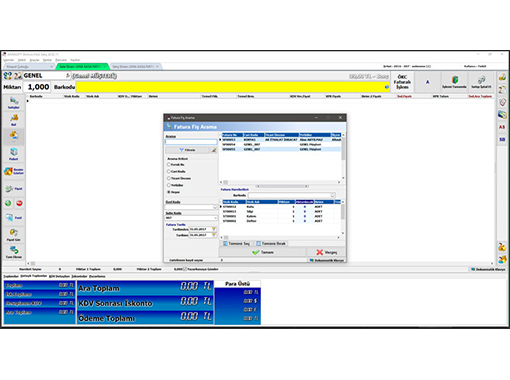Click the SB icon in right sidebar
Image resolution: width=510 pixels, height=380 pixels.
[x=502, y=139]
